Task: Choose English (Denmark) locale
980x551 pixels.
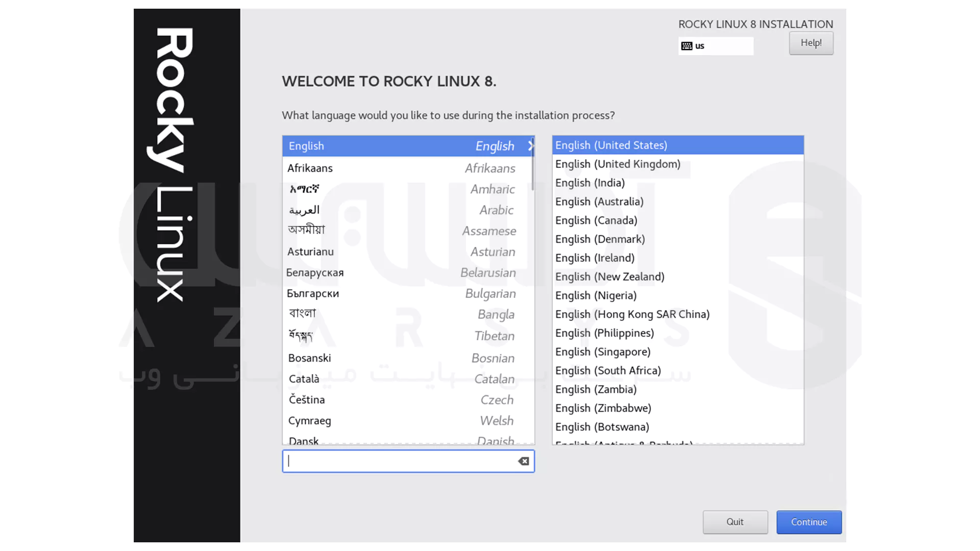Action: [x=678, y=239]
